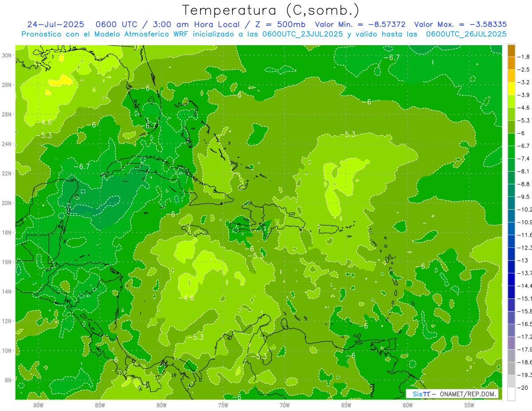Click the "75W" longitude axis label
The height and width of the screenshot is (411, 532).
[x=223, y=405]
